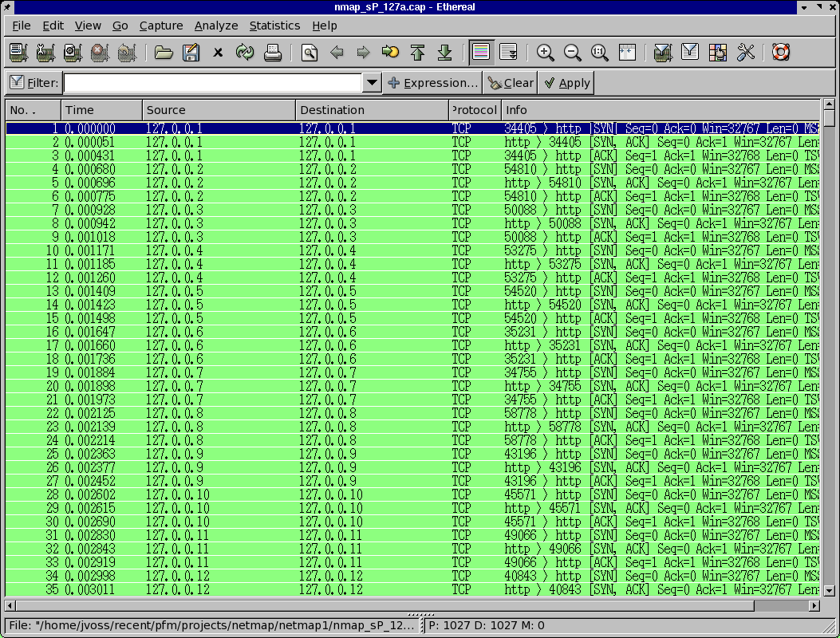This screenshot has height=638, width=840.
Task: Open the View menu
Action: [88, 26]
